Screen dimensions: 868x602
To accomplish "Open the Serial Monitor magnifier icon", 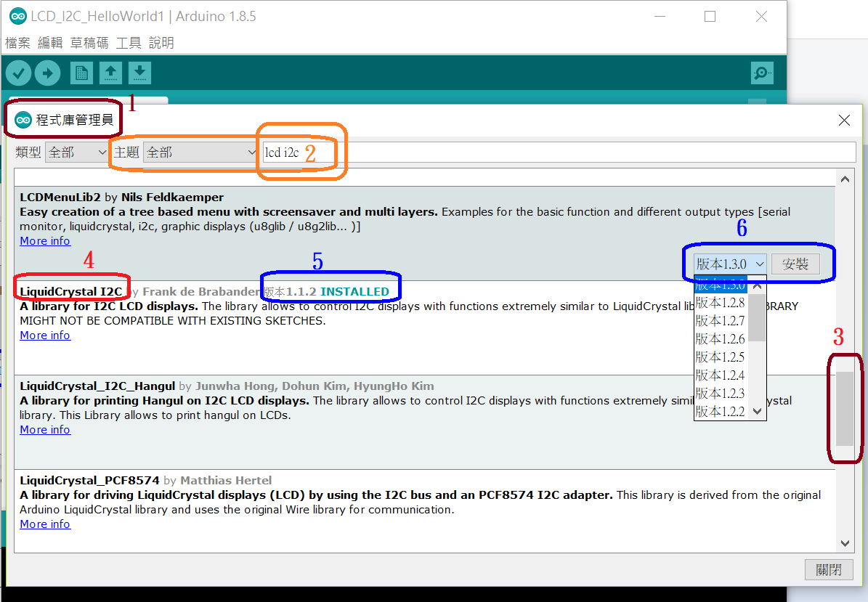I will coord(762,73).
